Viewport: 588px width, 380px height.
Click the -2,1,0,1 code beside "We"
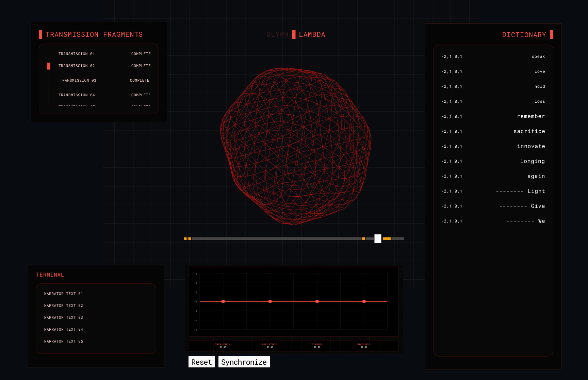pos(452,221)
